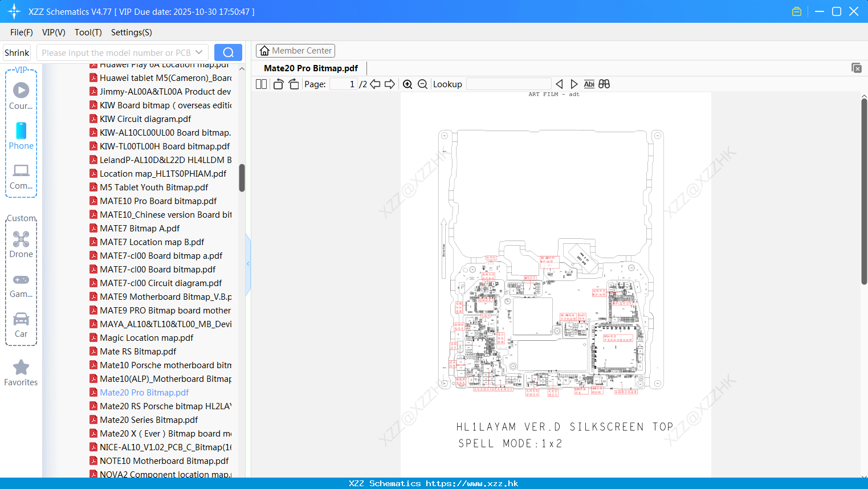Viewport: 868px width, 489px height.
Task: Find previous lookup result triangle
Action: [x=559, y=84]
